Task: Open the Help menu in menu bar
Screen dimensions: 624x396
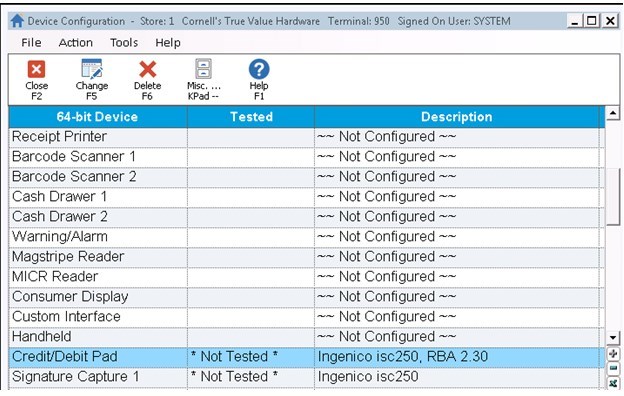Action: pyautogui.click(x=168, y=43)
